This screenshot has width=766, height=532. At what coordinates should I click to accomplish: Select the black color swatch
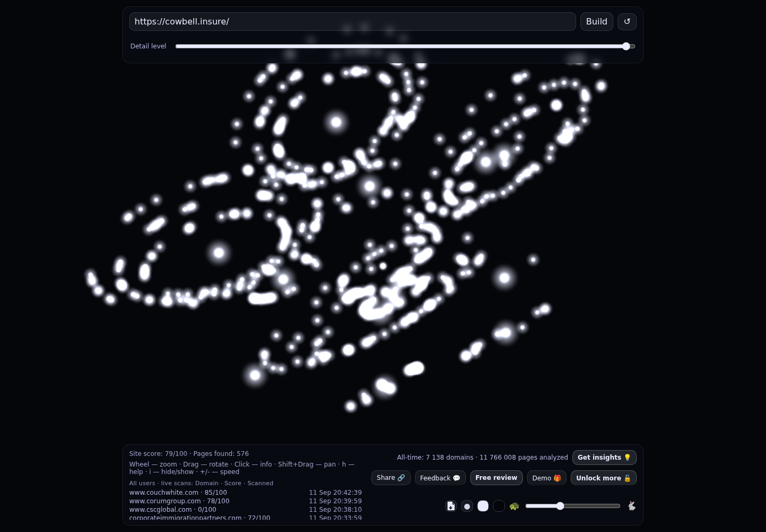coord(499,506)
